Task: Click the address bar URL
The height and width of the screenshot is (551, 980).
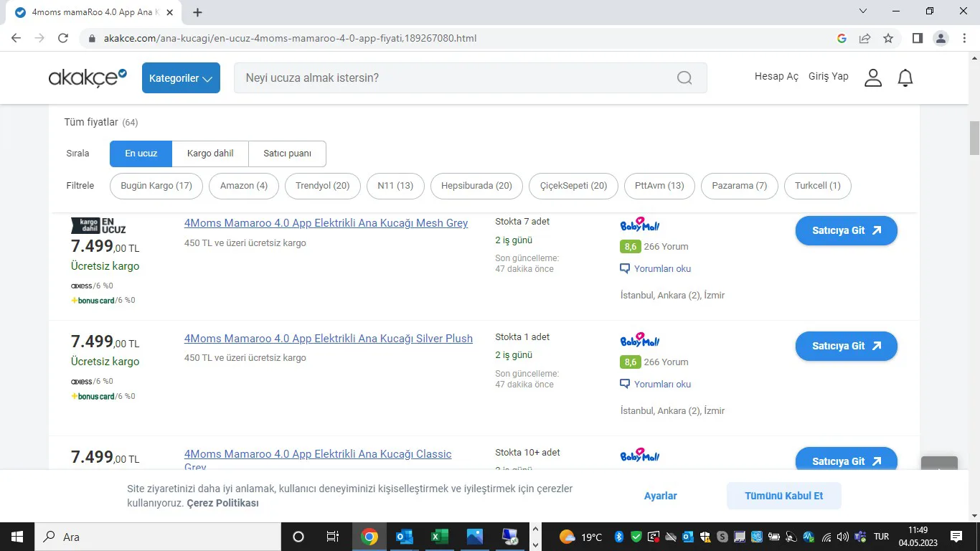Action: click(290, 38)
